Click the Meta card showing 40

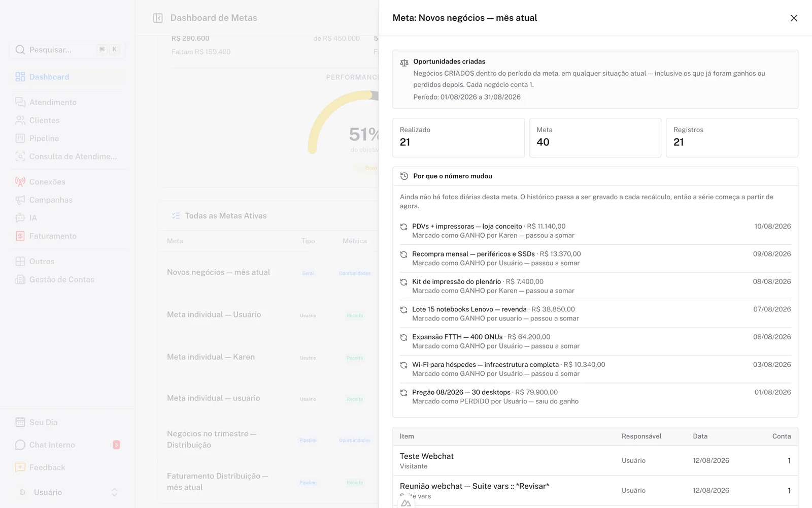coord(595,138)
